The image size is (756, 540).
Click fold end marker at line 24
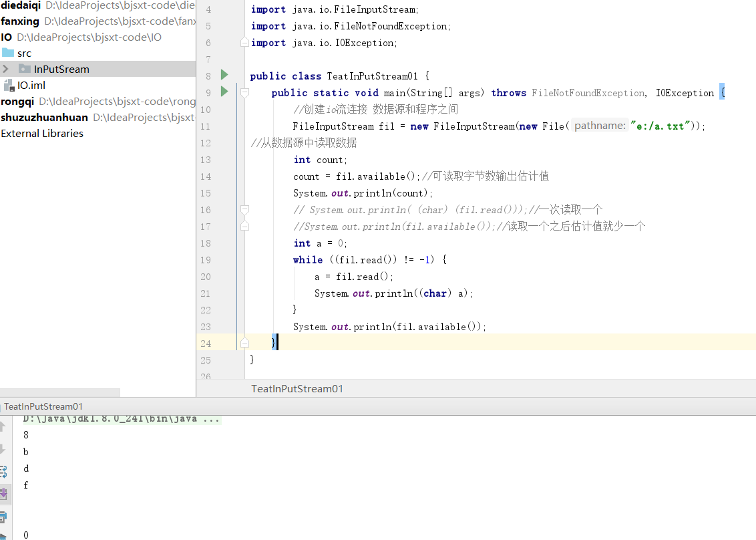(244, 343)
